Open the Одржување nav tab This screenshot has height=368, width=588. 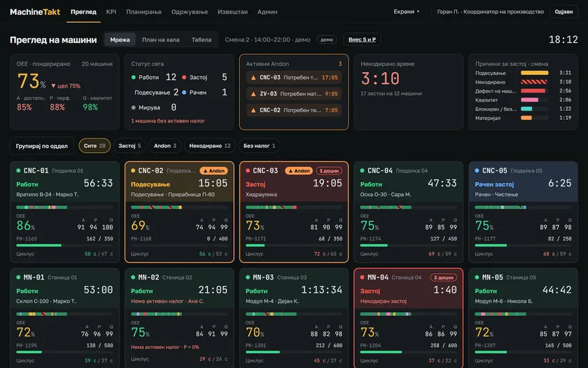coord(190,12)
